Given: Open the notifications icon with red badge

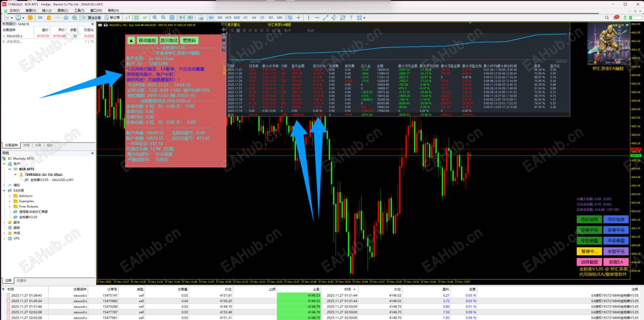Looking at the screenshot, I should [616, 18].
